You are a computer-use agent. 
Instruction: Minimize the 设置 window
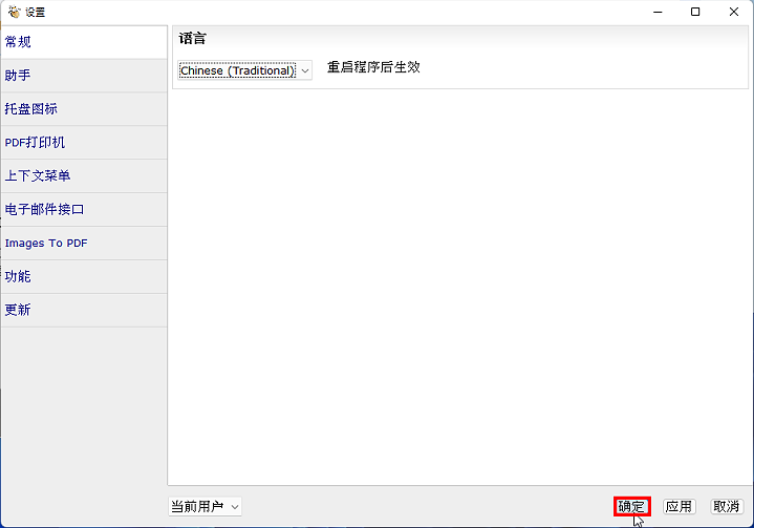(658, 12)
